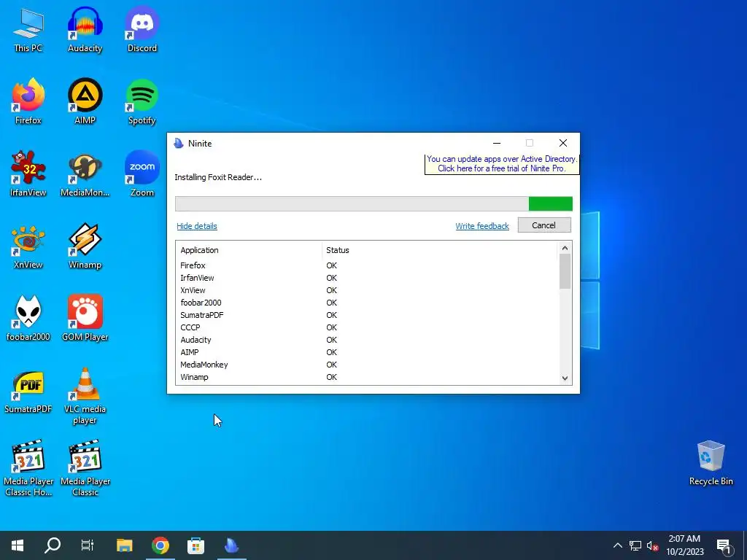747x560 pixels.
Task: Select the Audacity row in the list
Action: click(367, 340)
